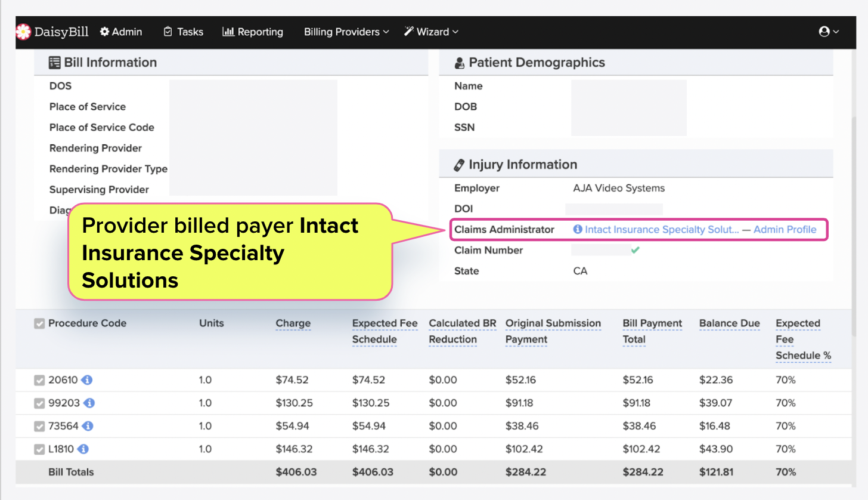Click the Reporting bar chart icon

228,32
